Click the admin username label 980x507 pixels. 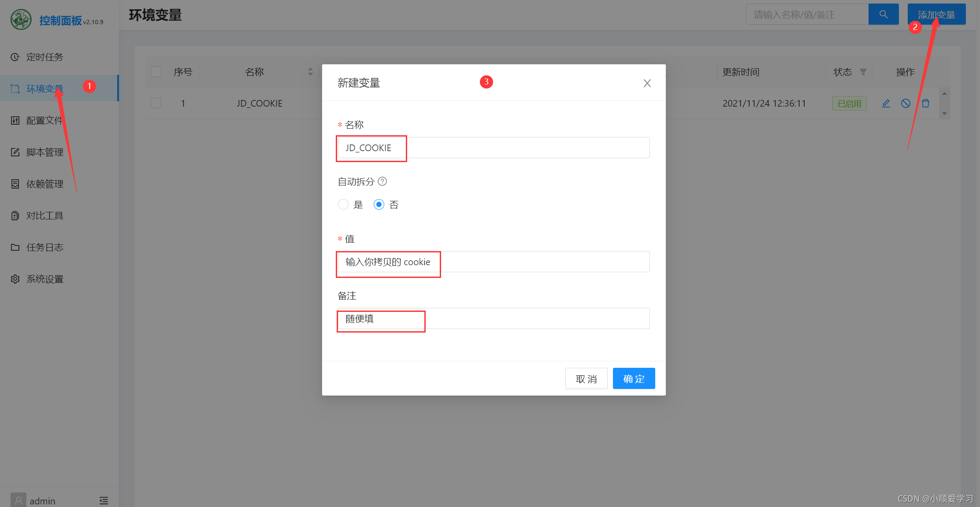pos(42,501)
